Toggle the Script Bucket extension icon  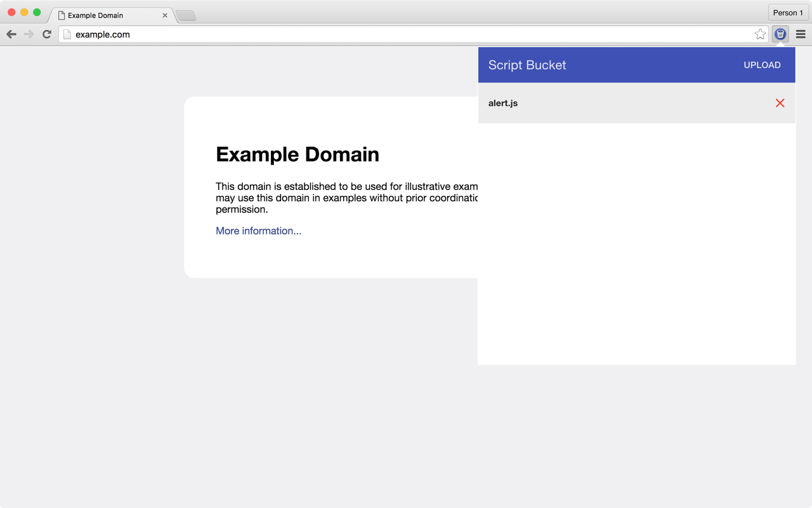(x=780, y=34)
